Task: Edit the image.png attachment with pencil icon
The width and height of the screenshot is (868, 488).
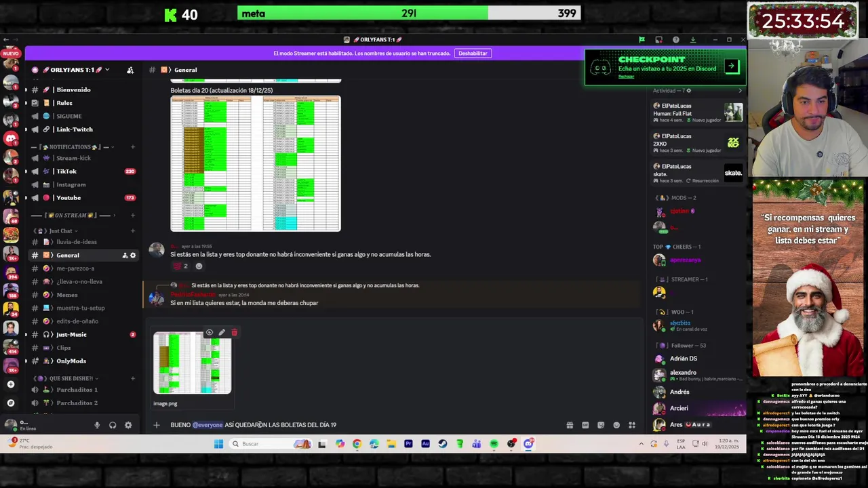Action: click(x=222, y=333)
